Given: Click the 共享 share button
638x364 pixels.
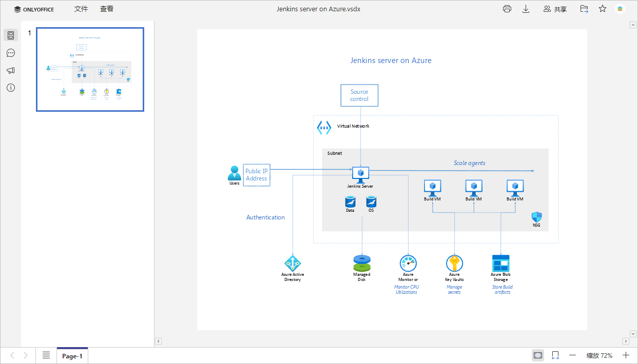Looking at the screenshot, I should pos(555,9).
